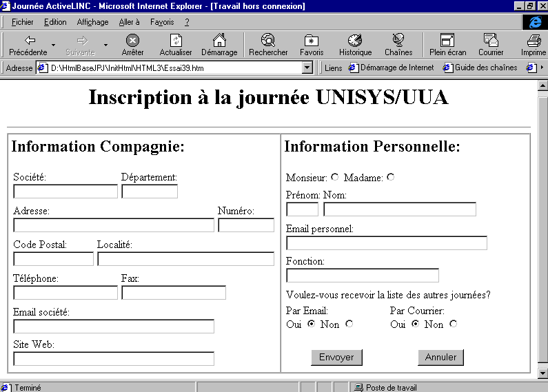
Task: Click into the company Adresse field
Action: [114, 225]
